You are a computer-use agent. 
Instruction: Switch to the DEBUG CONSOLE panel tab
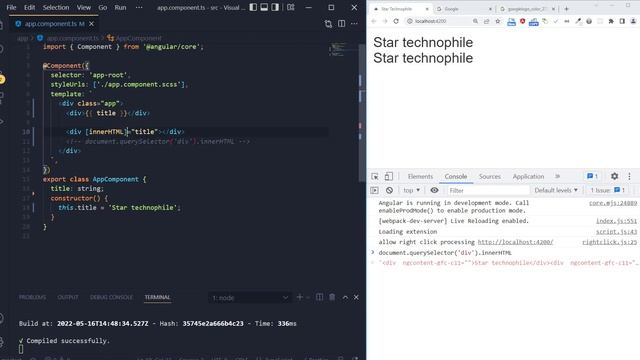(111, 297)
